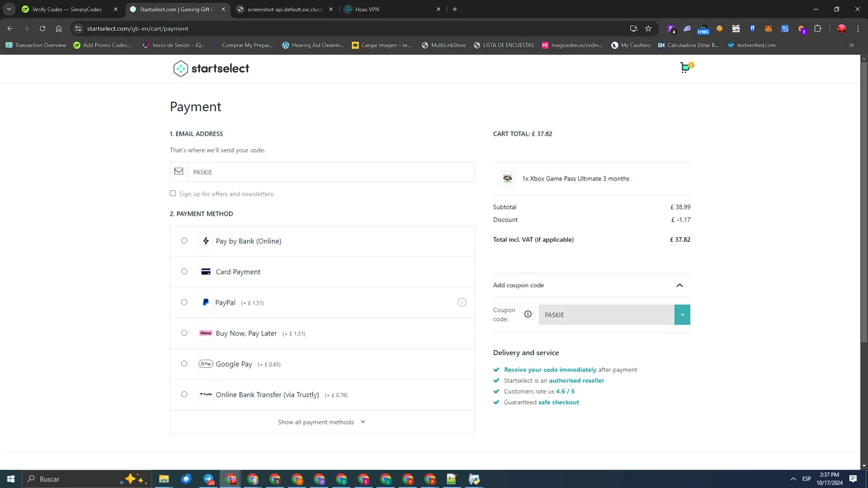The width and height of the screenshot is (868, 488).
Task: Expand Show all payment methods
Action: [322, 422]
